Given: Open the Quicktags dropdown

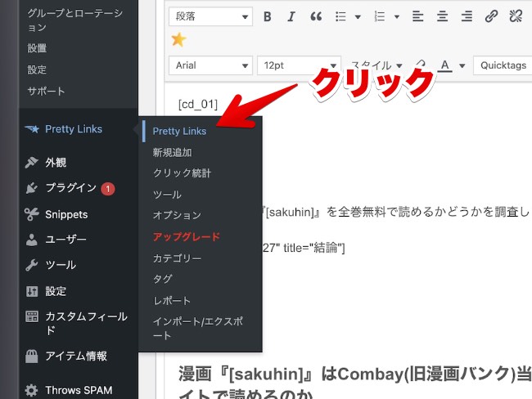Looking at the screenshot, I should [503, 65].
